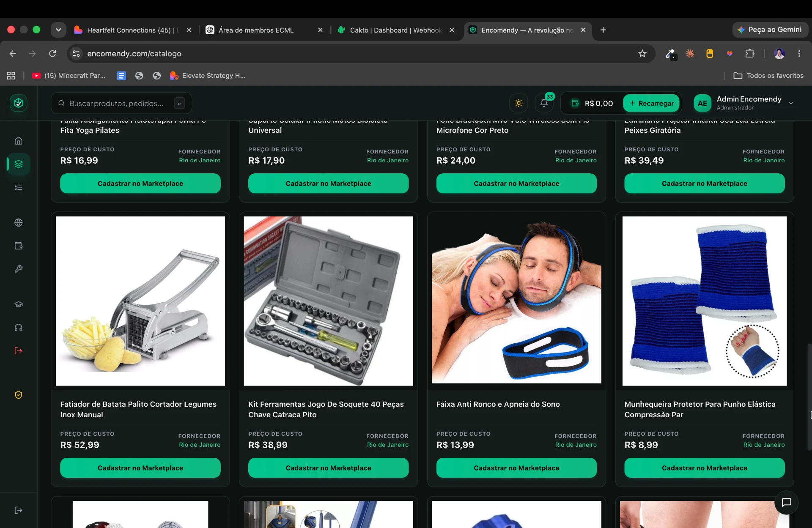The width and height of the screenshot is (812, 528).
Task: Open the graduation cap academy icon
Action: (19, 304)
